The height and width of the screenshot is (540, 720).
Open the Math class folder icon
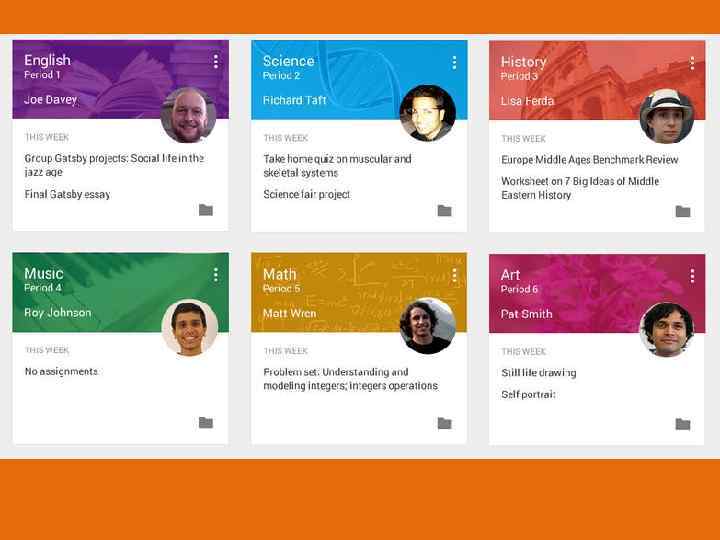(444, 423)
